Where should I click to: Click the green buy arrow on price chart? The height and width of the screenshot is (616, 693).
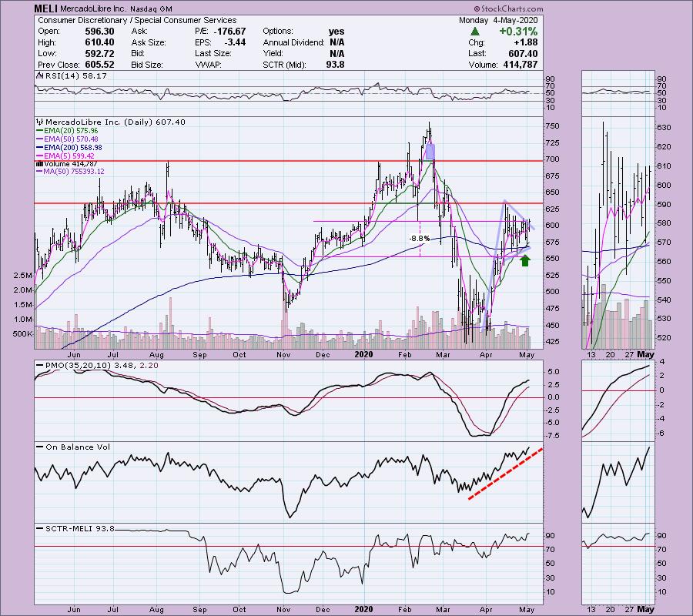(x=524, y=261)
